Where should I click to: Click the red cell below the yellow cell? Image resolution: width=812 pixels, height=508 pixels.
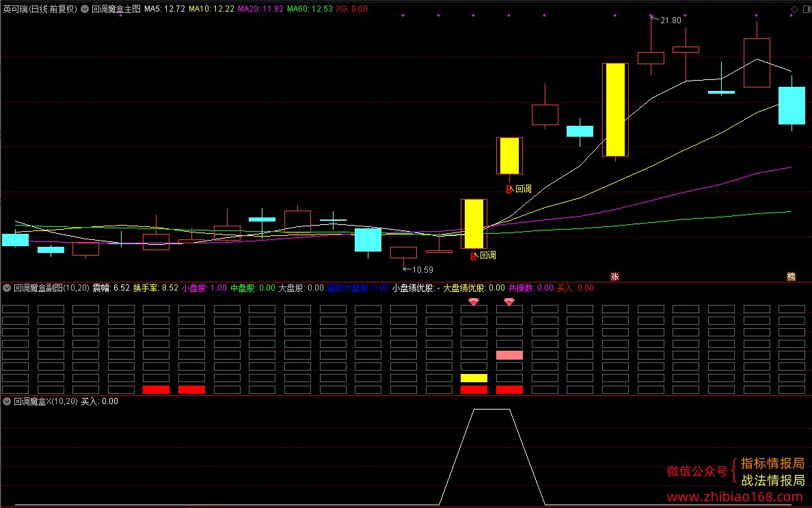(x=474, y=390)
